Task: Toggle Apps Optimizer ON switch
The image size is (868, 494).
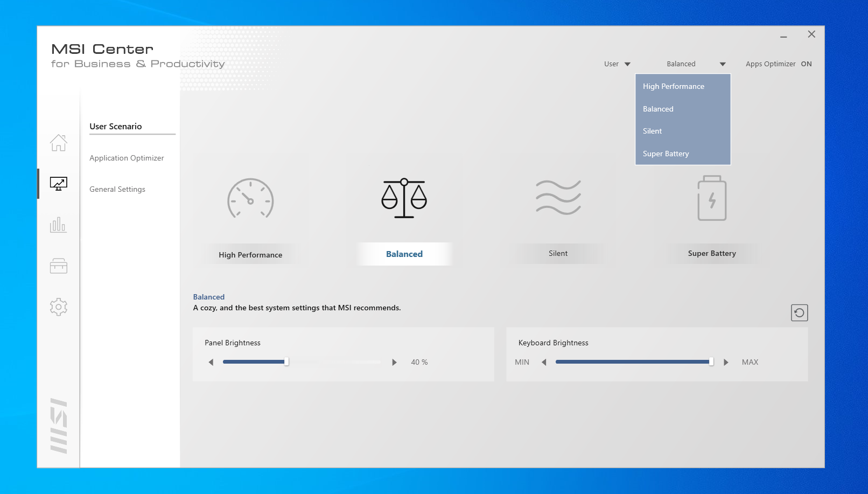Action: coord(806,64)
